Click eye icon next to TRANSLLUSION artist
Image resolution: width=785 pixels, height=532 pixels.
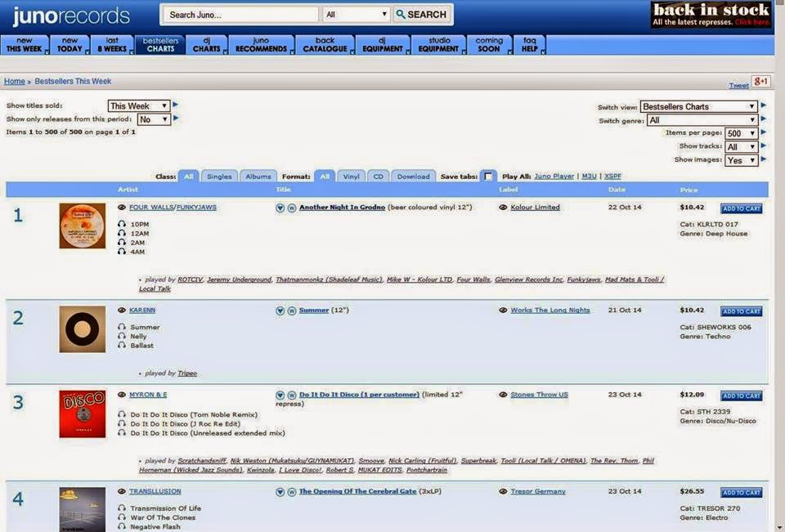[122, 491]
